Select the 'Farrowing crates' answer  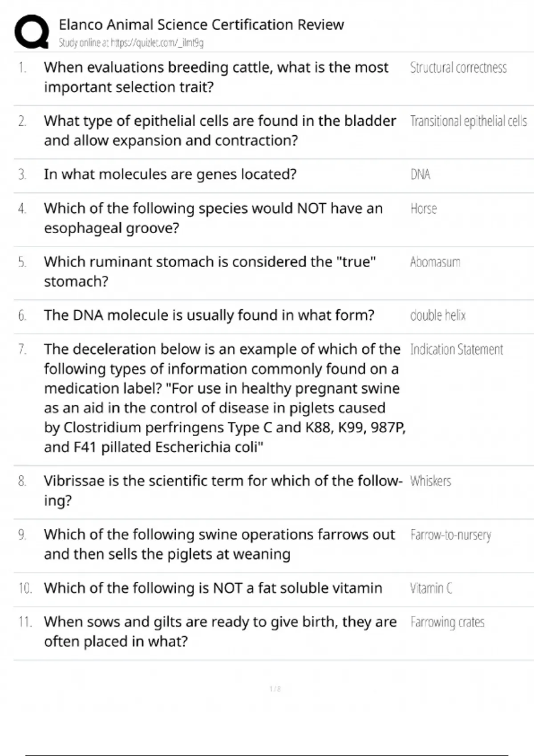447,622
